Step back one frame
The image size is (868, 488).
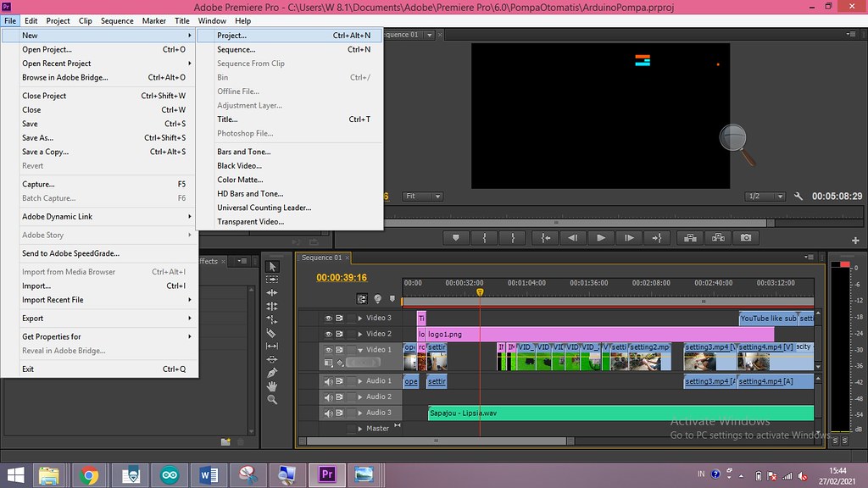tap(573, 238)
